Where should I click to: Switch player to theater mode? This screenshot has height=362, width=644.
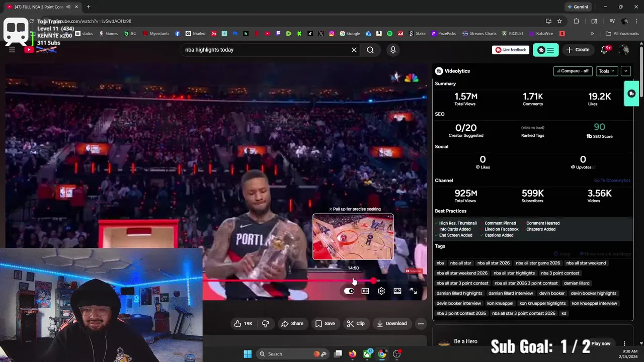click(397, 291)
